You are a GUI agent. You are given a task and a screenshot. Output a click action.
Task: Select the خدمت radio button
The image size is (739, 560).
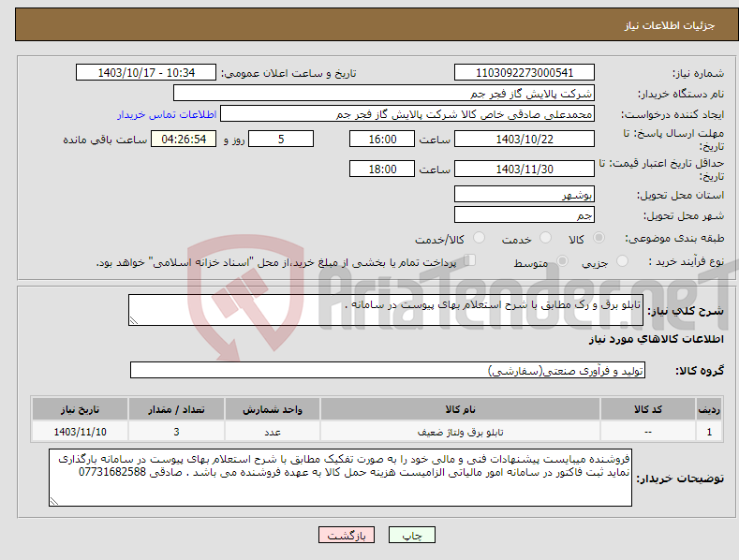click(545, 238)
